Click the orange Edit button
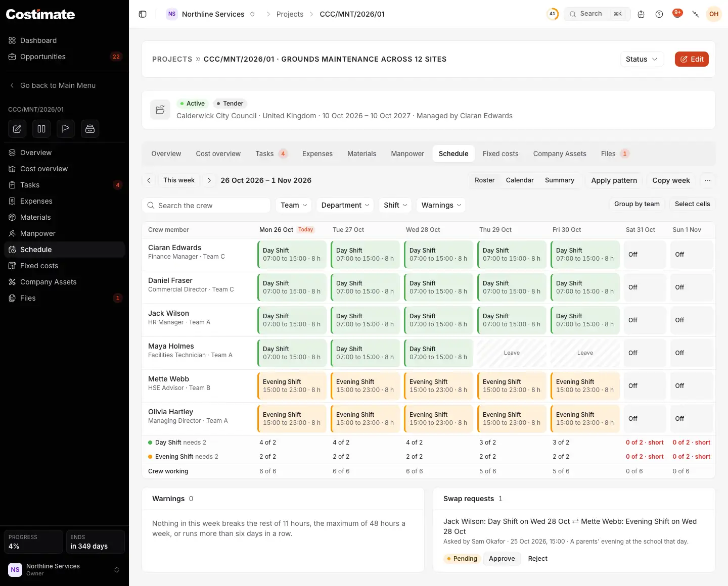This screenshot has height=586, width=728. (x=692, y=59)
